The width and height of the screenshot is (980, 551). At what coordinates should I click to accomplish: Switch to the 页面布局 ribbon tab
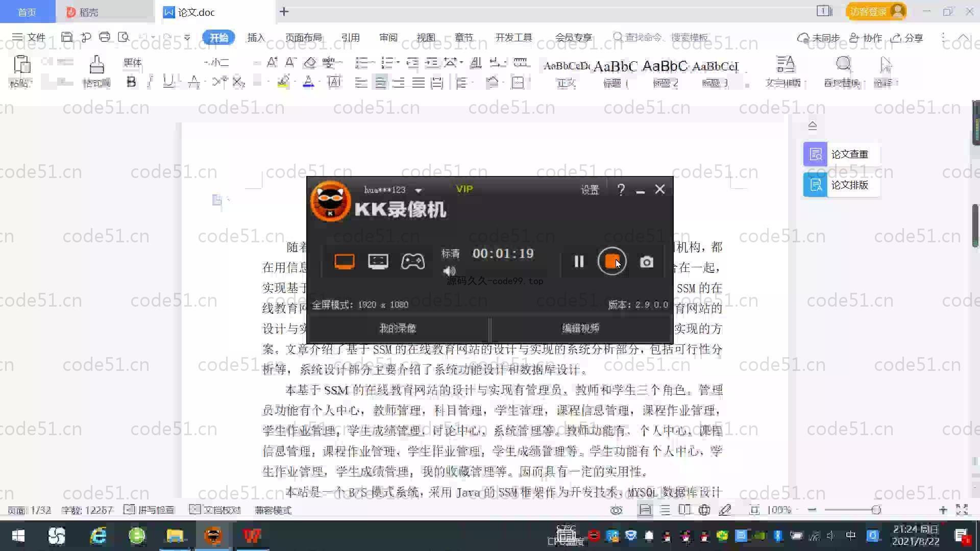pyautogui.click(x=303, y=38)
